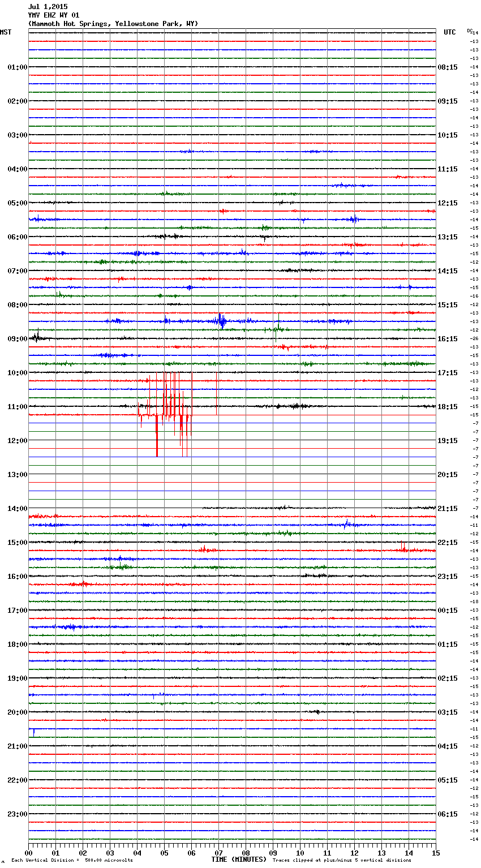This screenshot has width=481, height=868.
Task: Select the 15 minute tick on bottom axis
Action: 436,853
